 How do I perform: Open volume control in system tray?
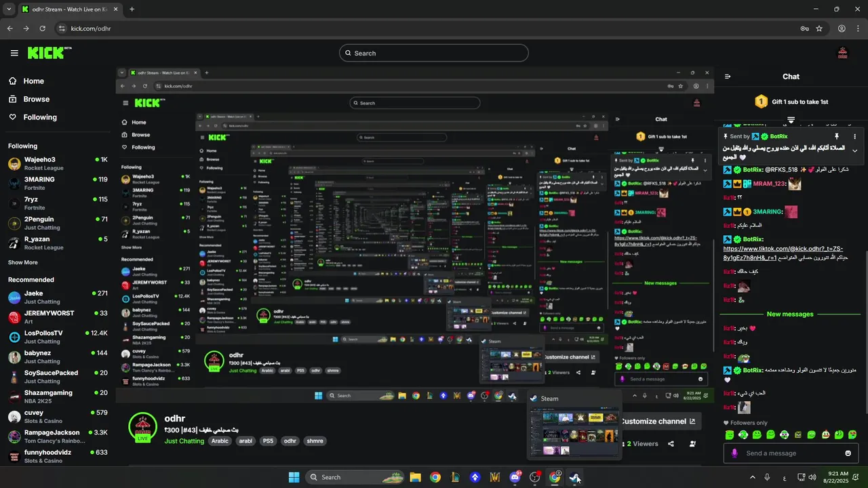tap(812, 477)
